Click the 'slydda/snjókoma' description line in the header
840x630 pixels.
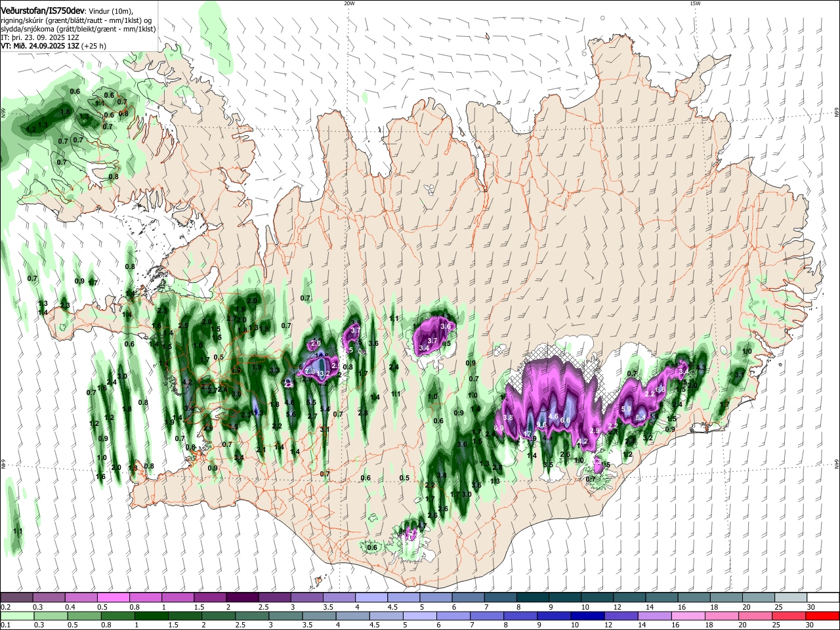pyautogui.click(x=78, y=29)
